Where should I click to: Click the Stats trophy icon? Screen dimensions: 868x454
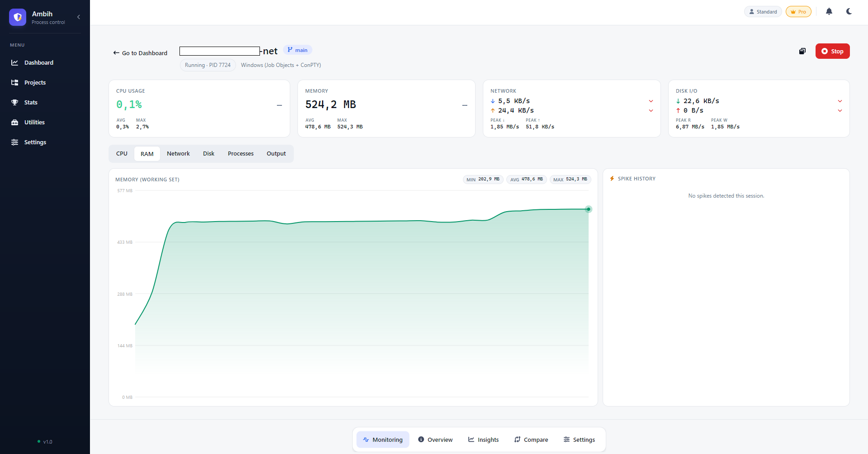15,102
